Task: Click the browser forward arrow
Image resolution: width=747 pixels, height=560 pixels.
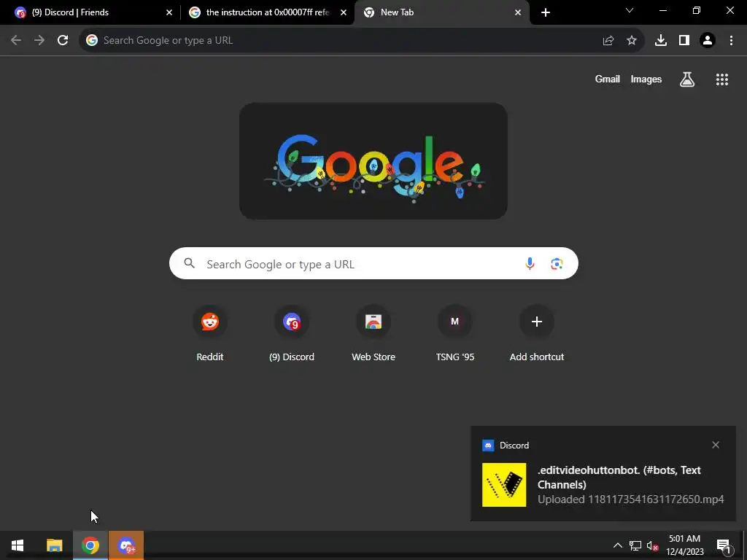Action: pyautogui.click(x=39, y=41)
